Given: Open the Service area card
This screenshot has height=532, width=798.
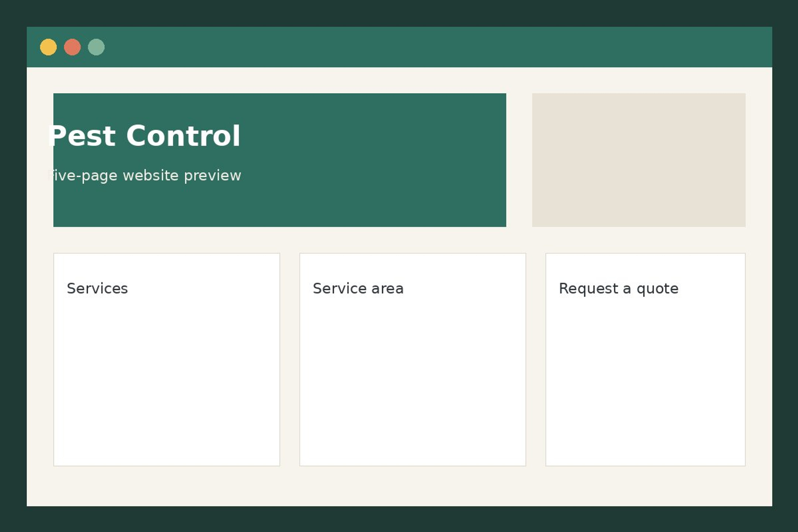Looking at the screenshot, I should [x=413, y=359].
